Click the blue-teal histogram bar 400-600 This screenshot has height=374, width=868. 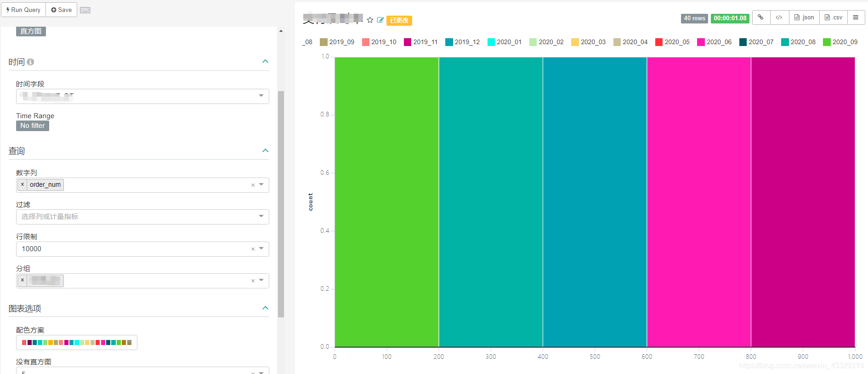point(595,202)
